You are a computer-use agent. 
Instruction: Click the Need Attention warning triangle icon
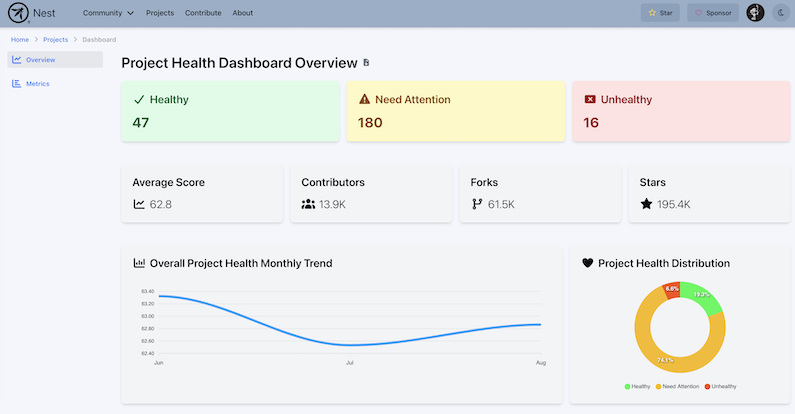(364, 100)
